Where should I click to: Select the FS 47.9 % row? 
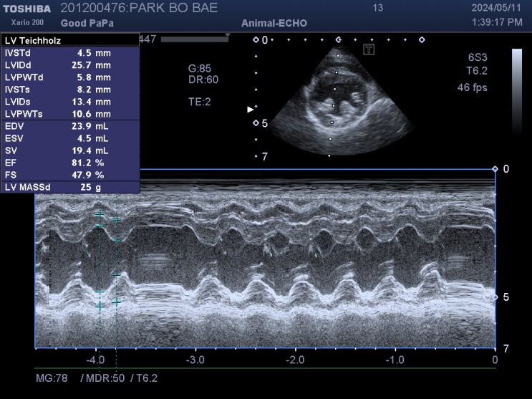pyautogui.click(x=70, y=175)
